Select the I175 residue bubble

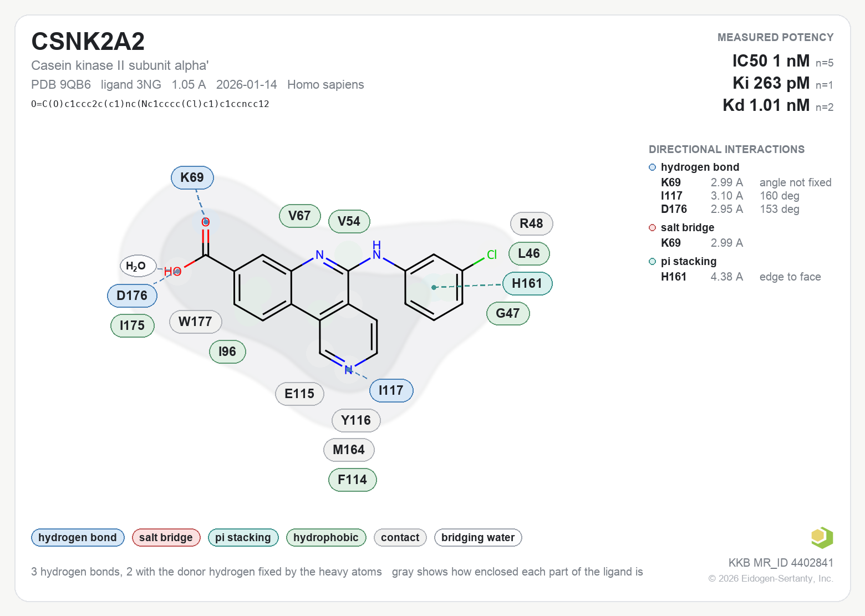(132, 325)
